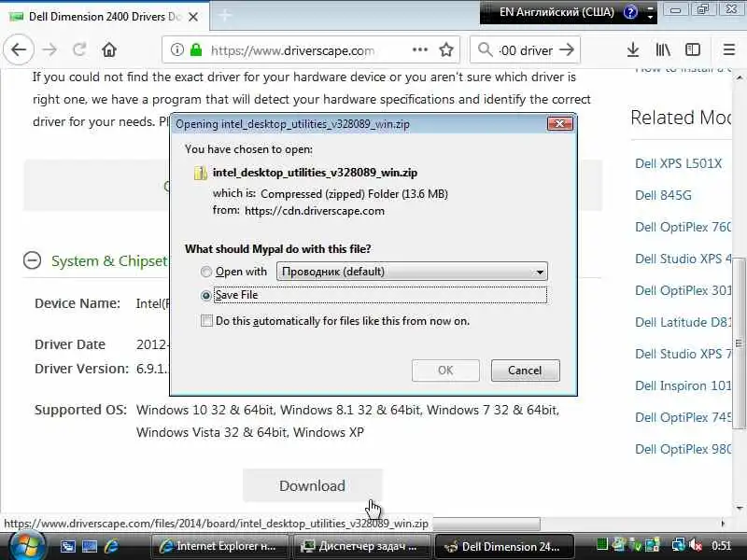
Task: Toggle the sidebar icon
Action: (693, 49)
